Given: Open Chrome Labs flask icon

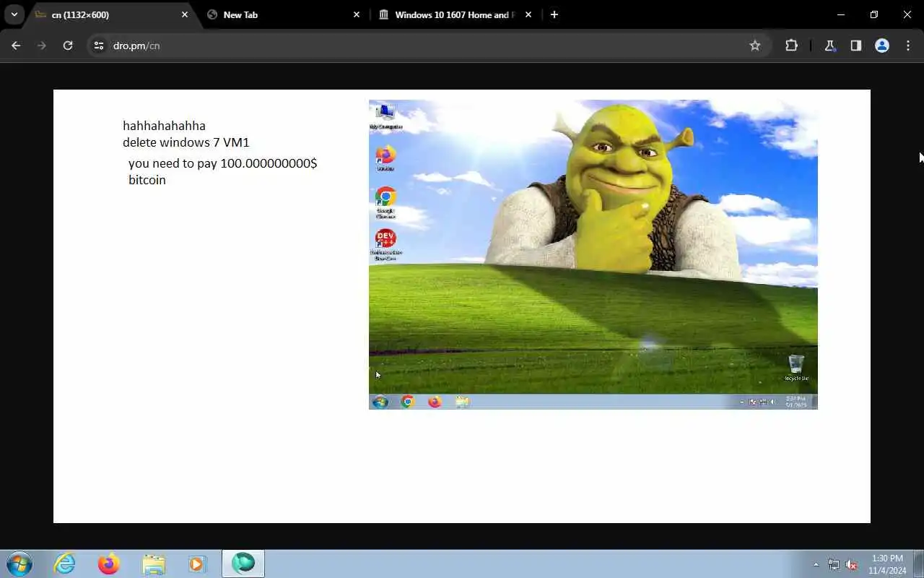Looking at the screenshot, I should (829, 46).
